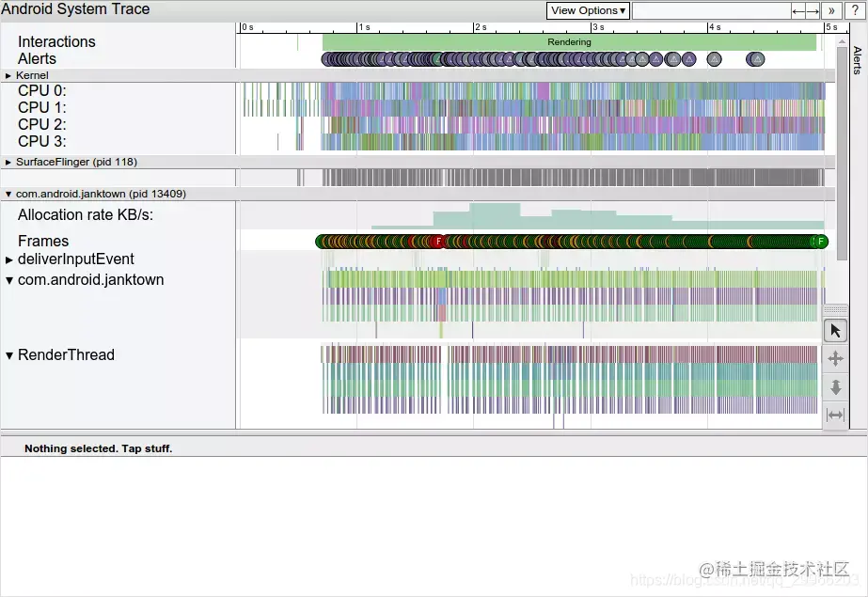Click the 2 s mark on time ruler
868x597 pixels.
pyautogui.click(x=481, y=27)
